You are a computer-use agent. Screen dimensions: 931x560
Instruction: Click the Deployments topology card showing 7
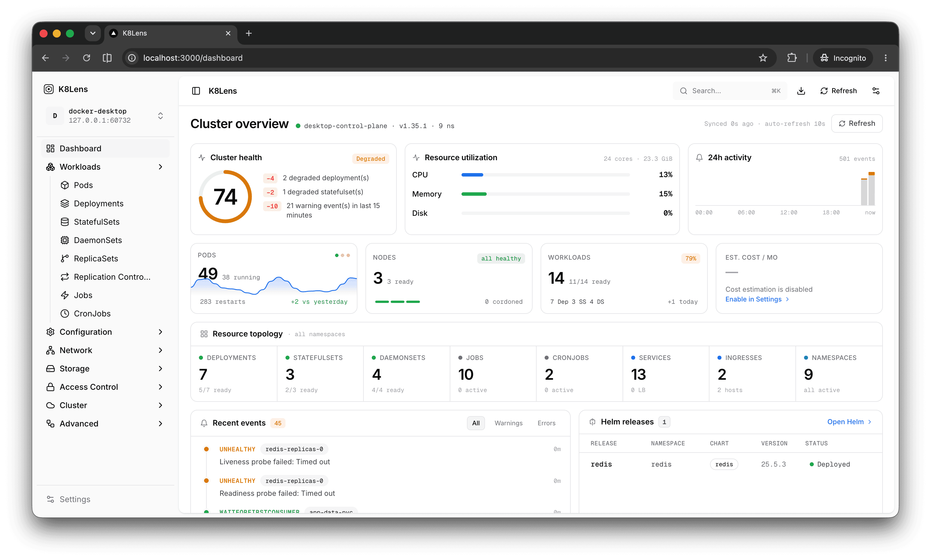[234, 374]
